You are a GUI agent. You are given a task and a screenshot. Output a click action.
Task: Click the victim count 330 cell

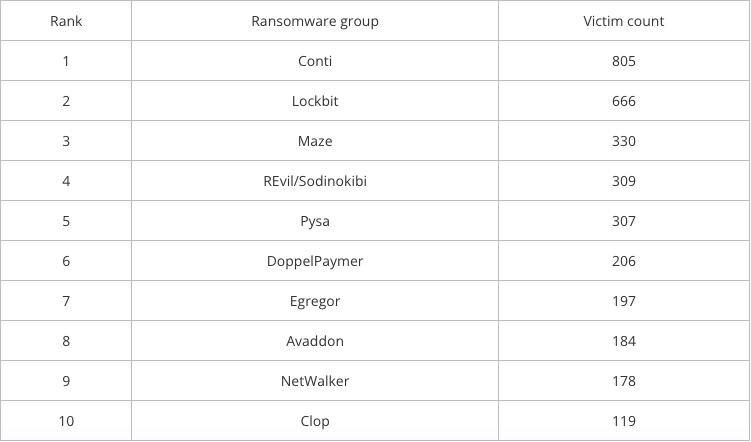point(624,141)
